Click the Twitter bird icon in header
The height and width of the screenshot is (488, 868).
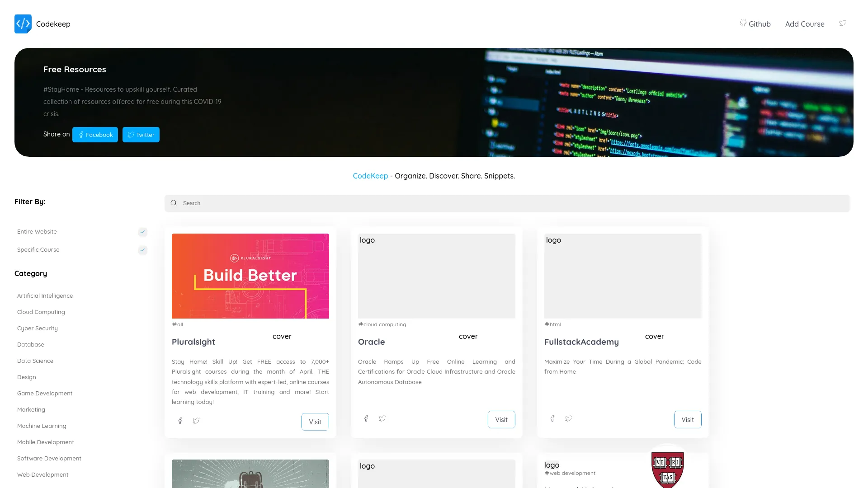pos(843,23)
